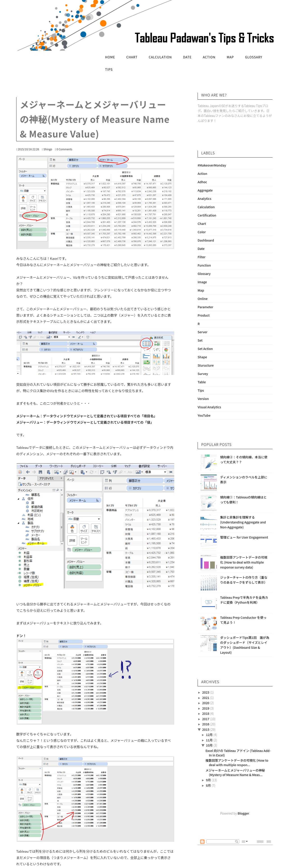Open thumbnail for 傾向線① popular post
The image size is (289, 868).
point(209,503)
